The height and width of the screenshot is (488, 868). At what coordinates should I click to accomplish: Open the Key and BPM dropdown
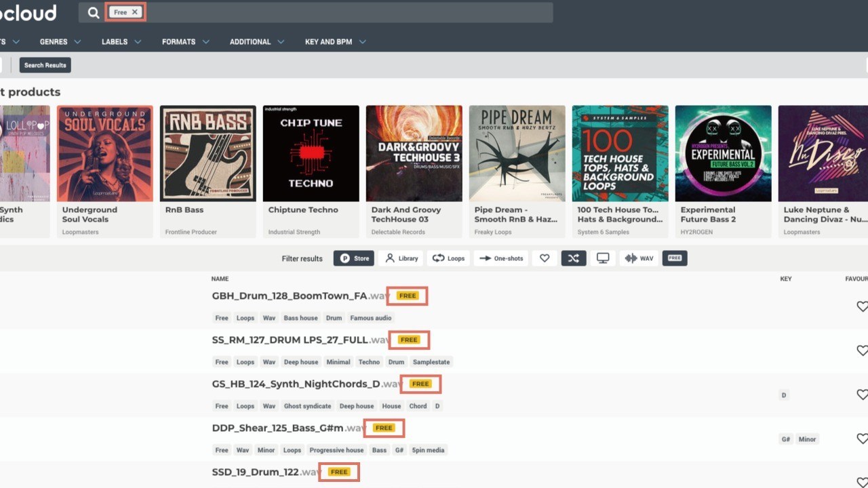335,42
